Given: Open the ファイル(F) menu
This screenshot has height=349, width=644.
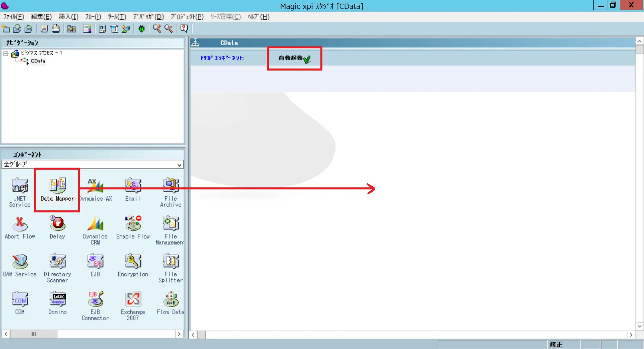Looking at the screenshot, I should click(x=14, y=17).
